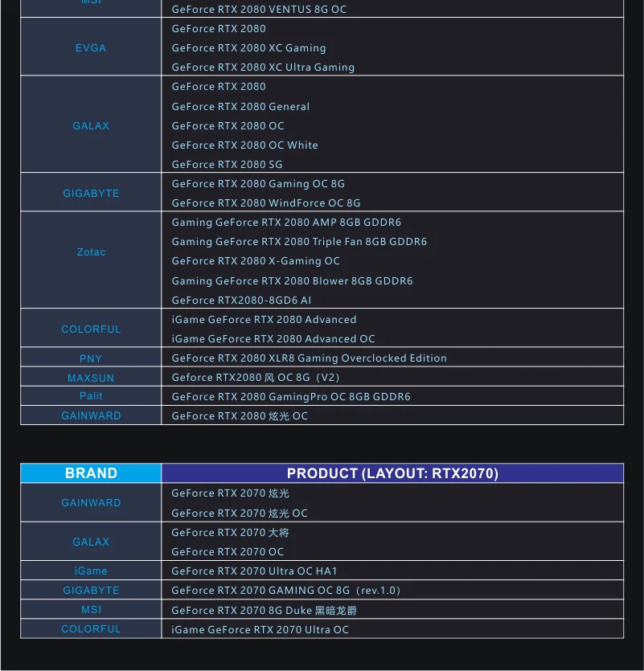Viewport: 644px width, 671px height.
Task: Select GeForce RTX 2080 XLR8 Gaming Overclocked Edition
Action: pyautogui.click(x=310, y=358)
